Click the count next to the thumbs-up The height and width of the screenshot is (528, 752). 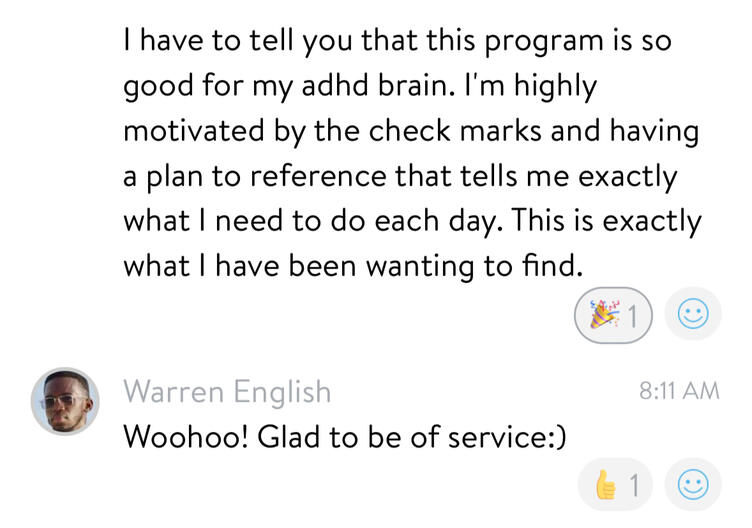tap(633, 486)
